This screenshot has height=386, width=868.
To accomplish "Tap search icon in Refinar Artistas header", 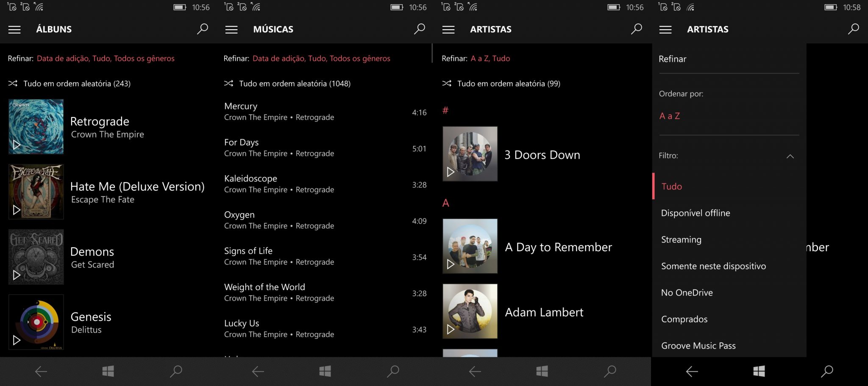I will (854, 29).
